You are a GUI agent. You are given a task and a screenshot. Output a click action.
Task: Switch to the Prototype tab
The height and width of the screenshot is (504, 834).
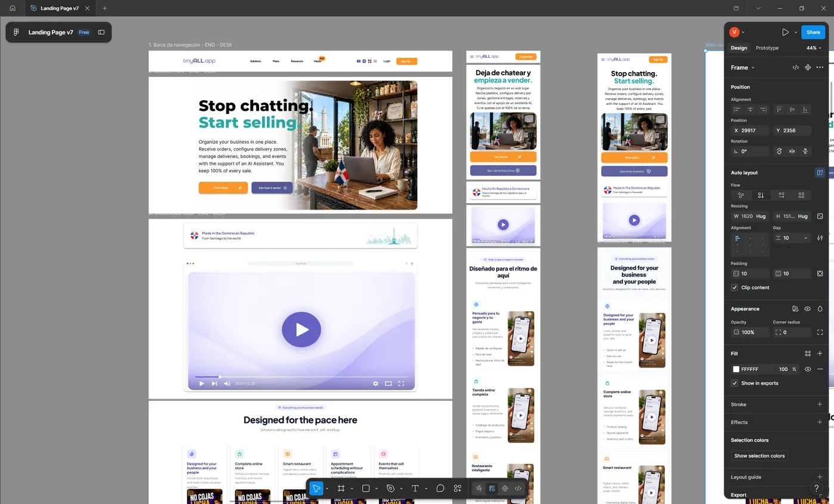click(x=767, y=48)
